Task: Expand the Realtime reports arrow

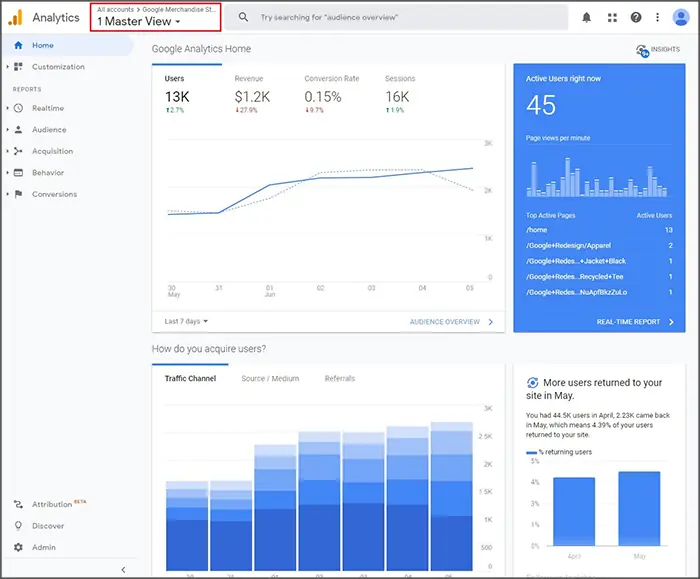Action: point(7,108)
